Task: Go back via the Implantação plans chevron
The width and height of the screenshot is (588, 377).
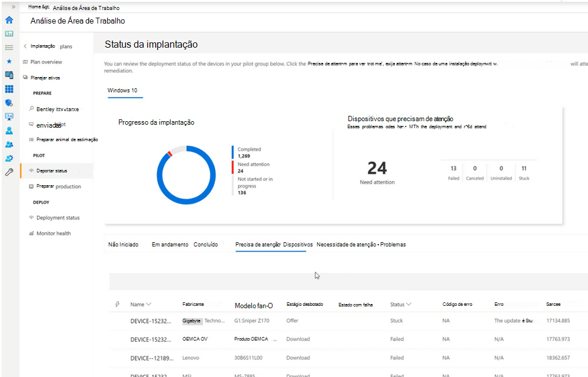Action: [25, 46]
